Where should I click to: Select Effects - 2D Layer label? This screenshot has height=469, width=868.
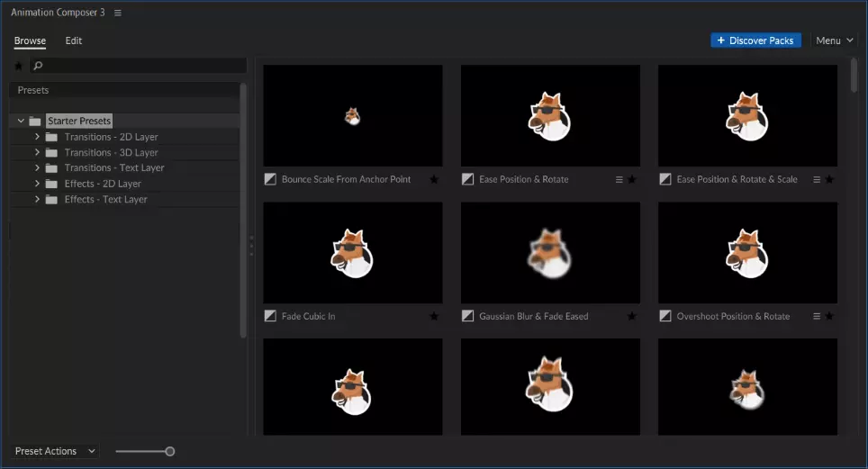click(x=103, y=184)
